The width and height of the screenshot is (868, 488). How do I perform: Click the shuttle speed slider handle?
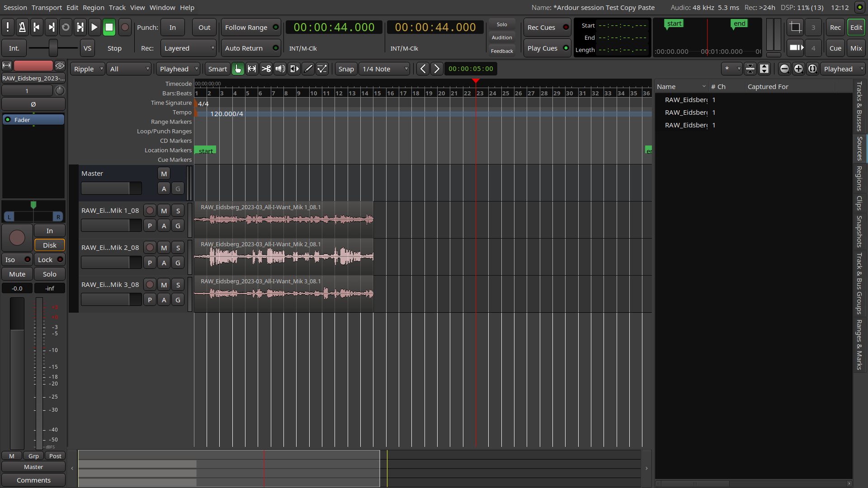53,48
